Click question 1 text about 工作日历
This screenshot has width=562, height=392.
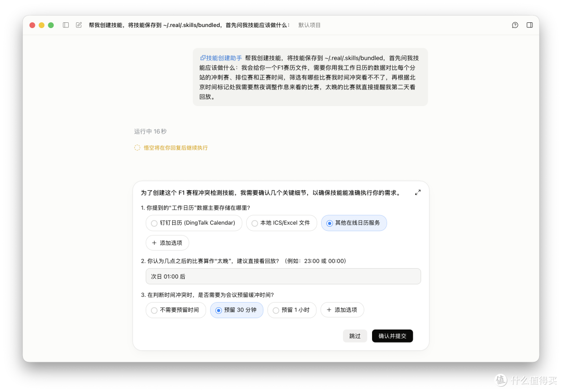coord(195,207)
